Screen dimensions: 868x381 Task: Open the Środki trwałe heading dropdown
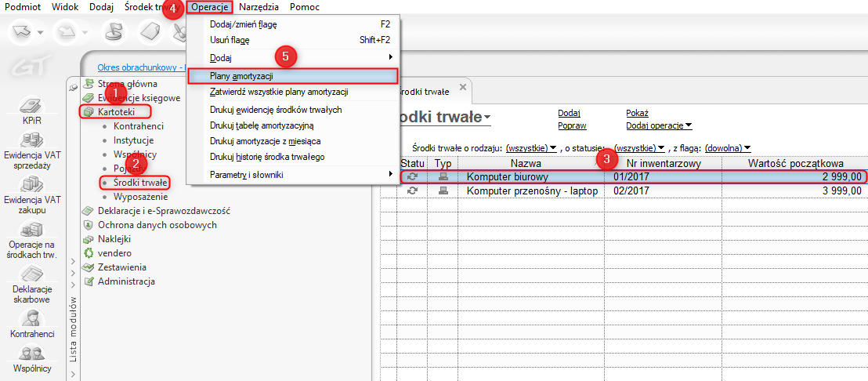486,118
